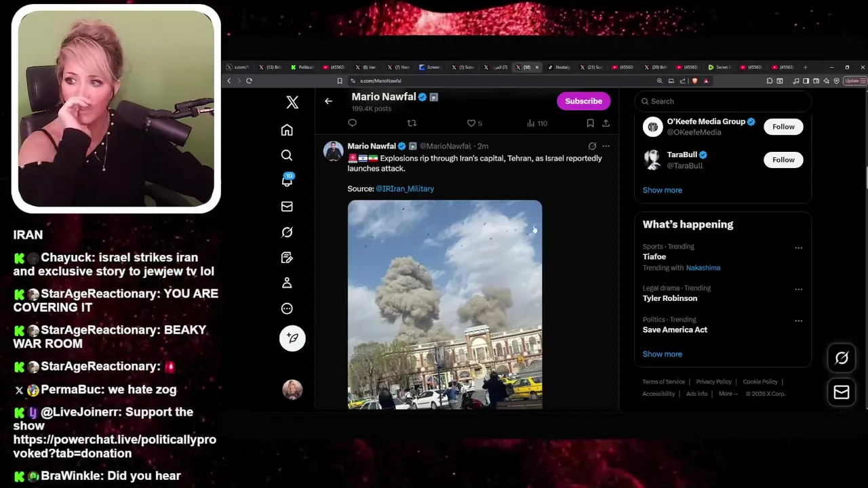The height and width of the screenshot is (488, 868).
Task: Open Terms of Service link
Action: point(664,382)
